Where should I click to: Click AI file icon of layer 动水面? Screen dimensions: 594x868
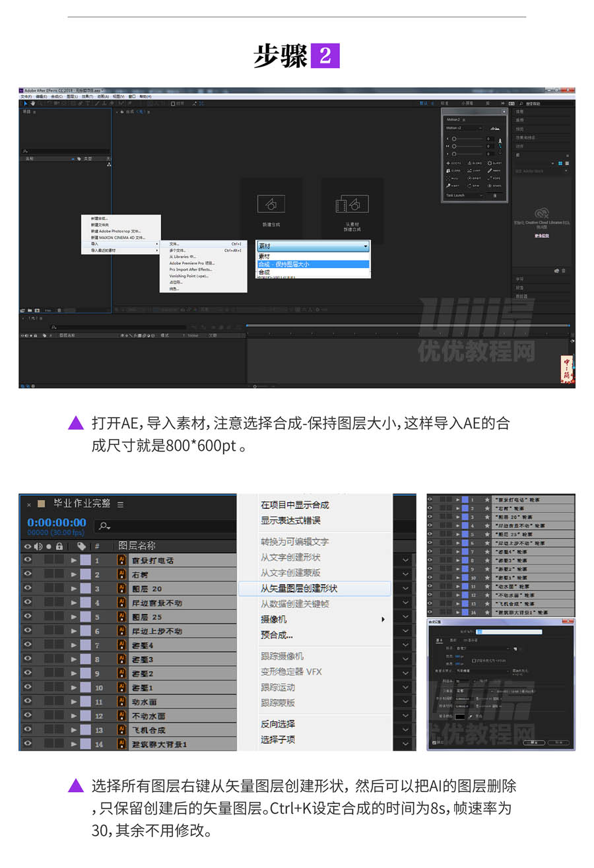point(121,702)
